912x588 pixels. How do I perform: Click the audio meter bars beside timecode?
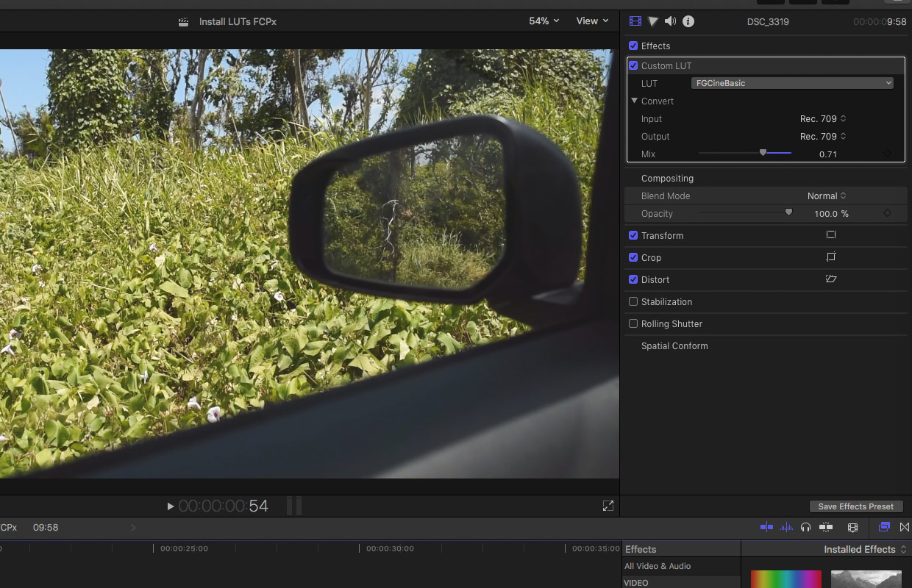[294, 506]
